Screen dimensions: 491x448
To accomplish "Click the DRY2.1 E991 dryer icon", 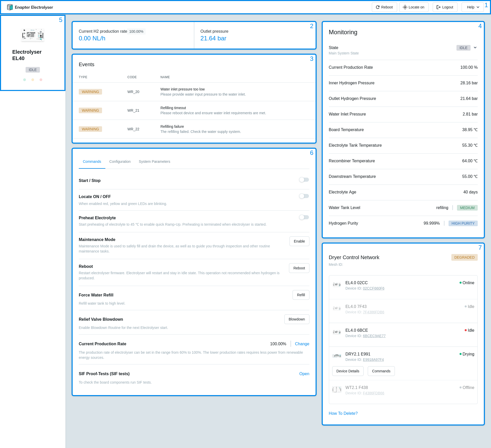I will tap(337, 356).
